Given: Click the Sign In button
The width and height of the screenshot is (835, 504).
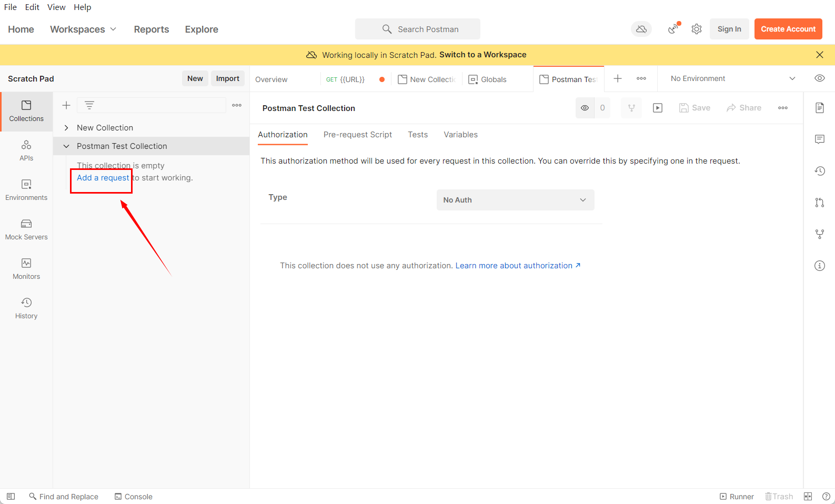Looking at the screenshot, I should coord(729,29).
